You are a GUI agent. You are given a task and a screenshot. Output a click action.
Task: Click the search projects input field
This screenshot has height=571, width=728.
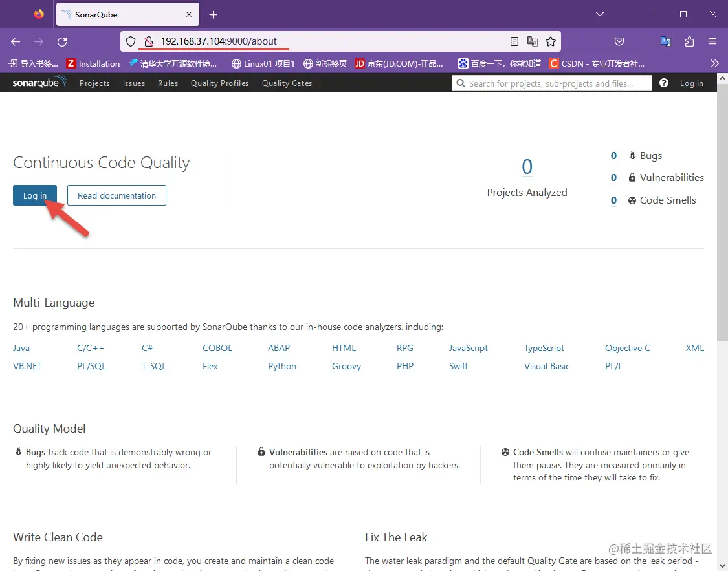pyautogui.click(x=551, y=83)
